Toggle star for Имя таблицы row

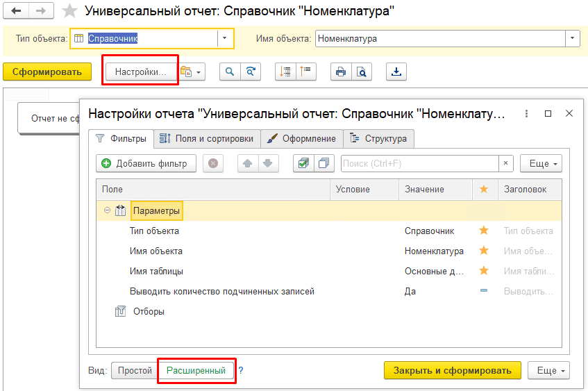pos(484,271)
